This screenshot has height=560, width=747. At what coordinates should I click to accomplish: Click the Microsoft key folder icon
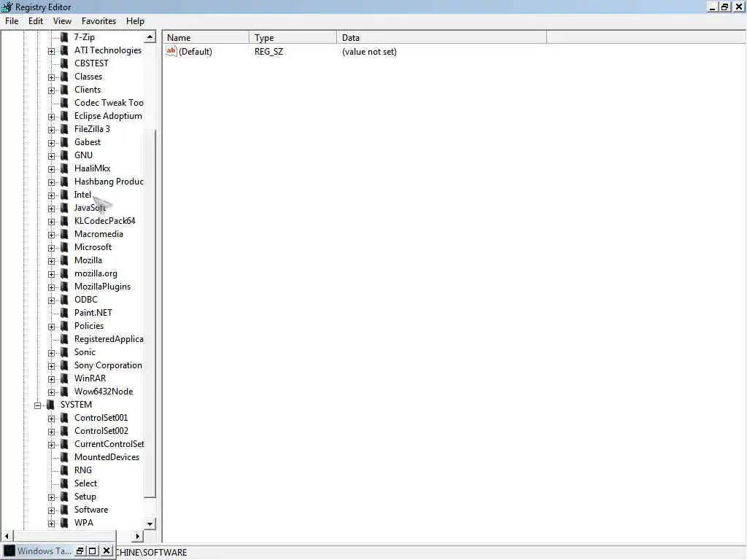pos(64,247)
